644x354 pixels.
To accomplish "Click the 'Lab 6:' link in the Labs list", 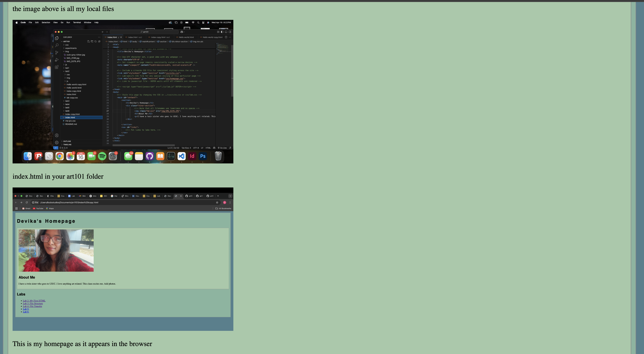I will coord(26,311).
